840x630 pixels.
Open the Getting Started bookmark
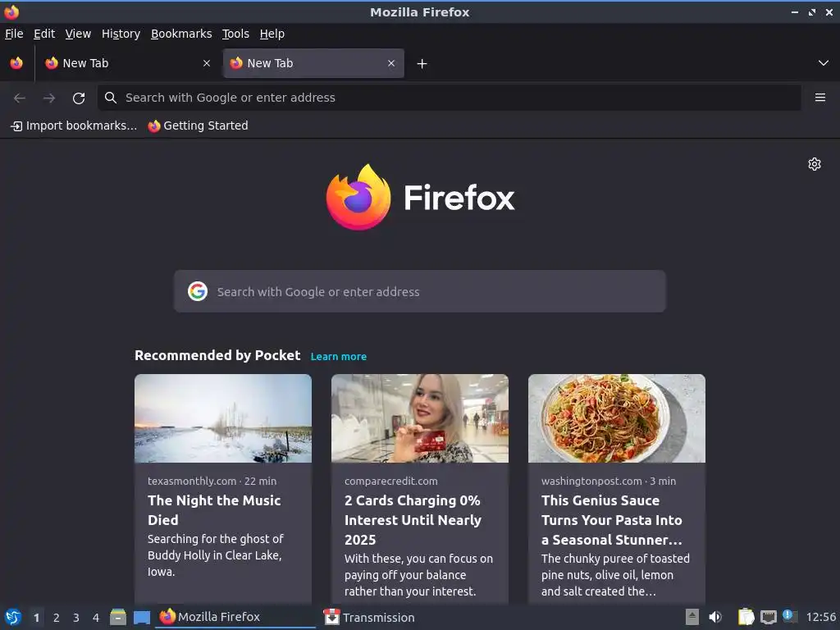[x=199, y=126]
